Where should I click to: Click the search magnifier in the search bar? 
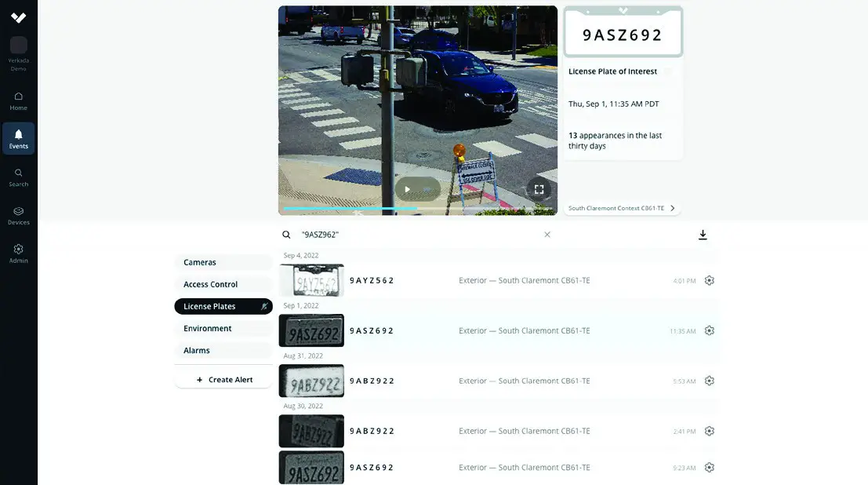point(286,234)
